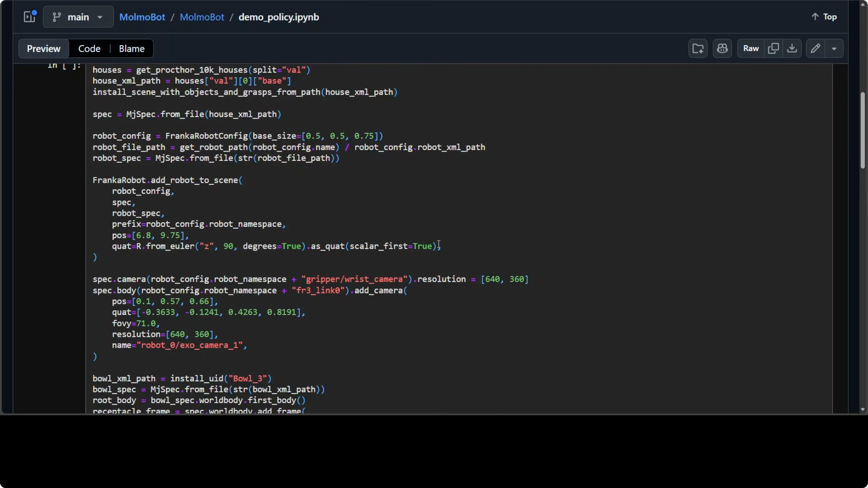The height and width of the screenshot is (488, 868).
Task: Download the raw notebook file
Action: (792, 49)
